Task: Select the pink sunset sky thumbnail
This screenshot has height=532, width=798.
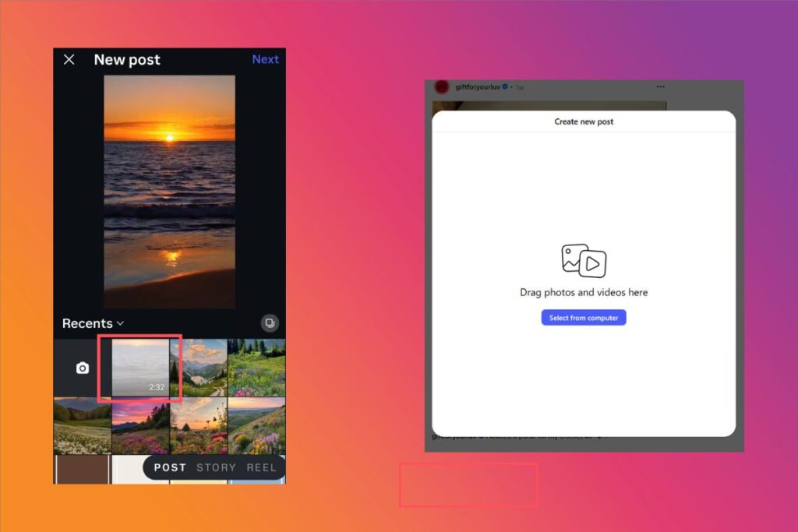Action: 139,425
